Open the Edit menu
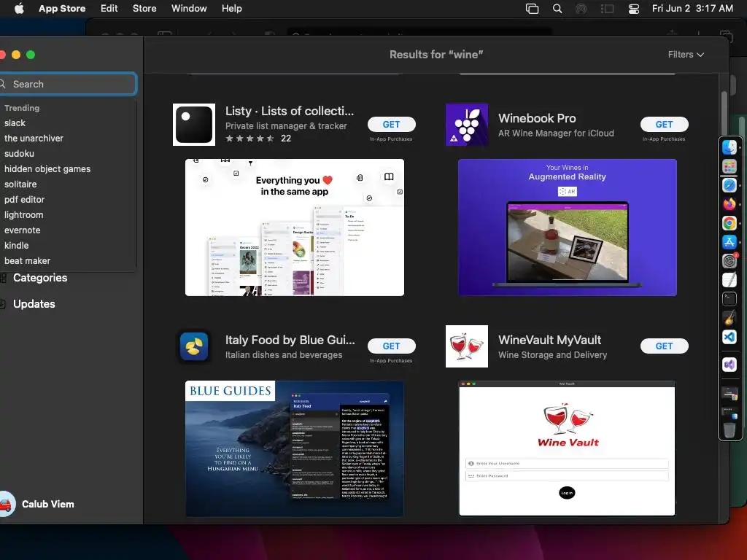Image resolution: width=747 pixels, height=560 pixels. coord(109,9)
